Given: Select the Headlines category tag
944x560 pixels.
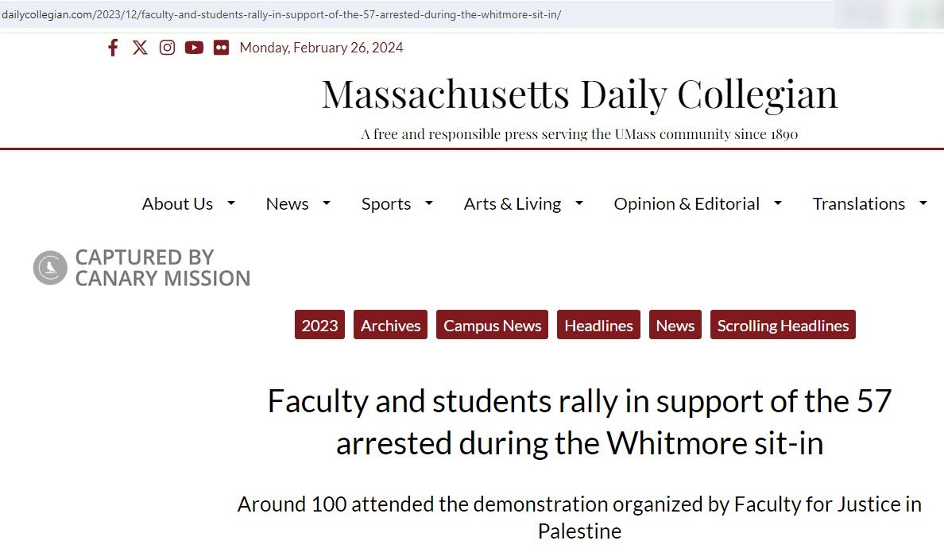Looking at the screenshot, I should coord(598,325).
